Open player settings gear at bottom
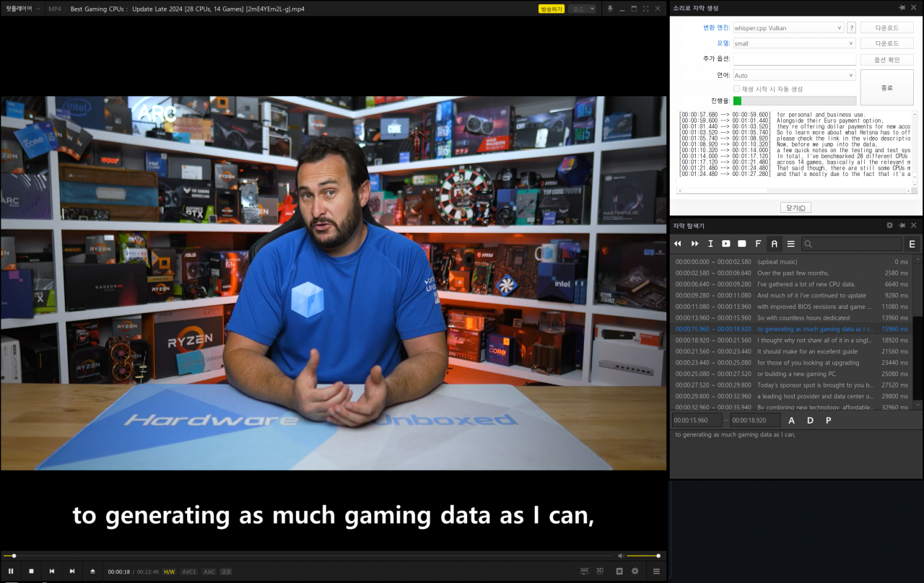Viewport: 924px width, 583px height. click(x=635, y=571)
